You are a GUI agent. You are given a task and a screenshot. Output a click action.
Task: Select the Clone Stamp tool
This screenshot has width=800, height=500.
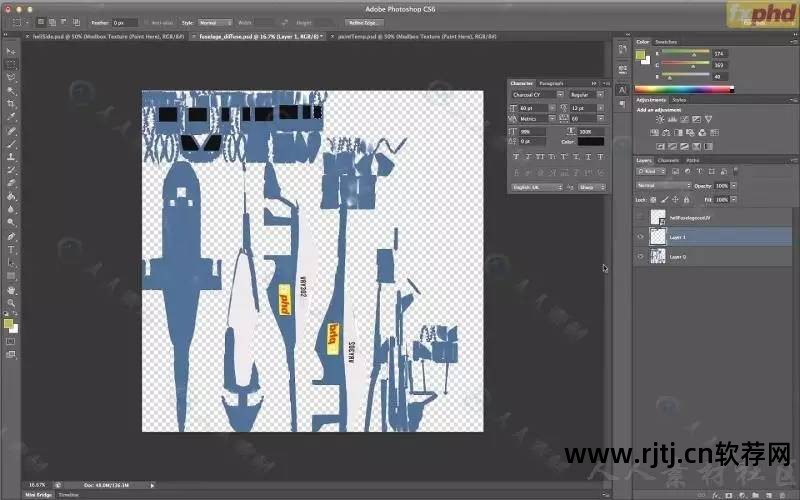click(x=11, y=157)
